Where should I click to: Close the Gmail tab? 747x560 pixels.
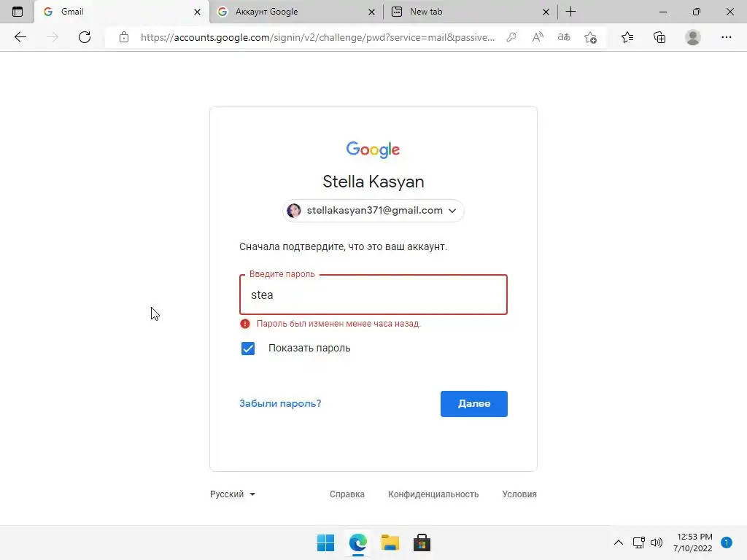(x=197, y=12)
